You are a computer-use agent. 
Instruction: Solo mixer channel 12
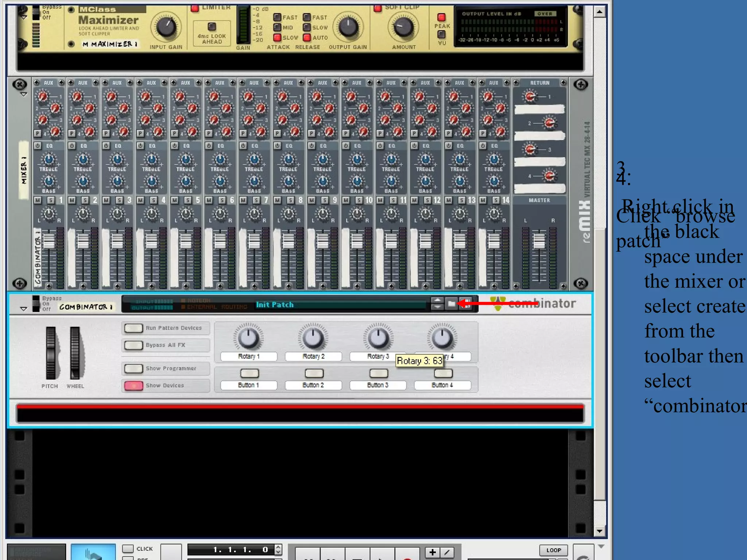428,200
